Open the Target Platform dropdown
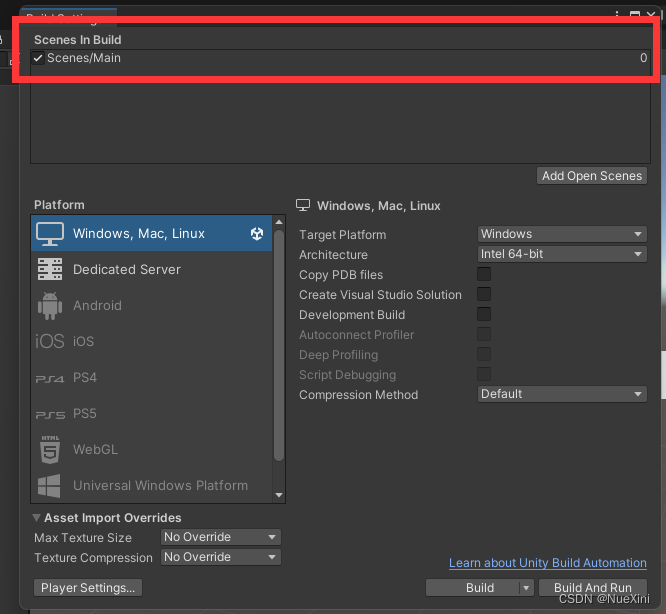This screenshot has width=666, height=614. (x=562, y=234)
